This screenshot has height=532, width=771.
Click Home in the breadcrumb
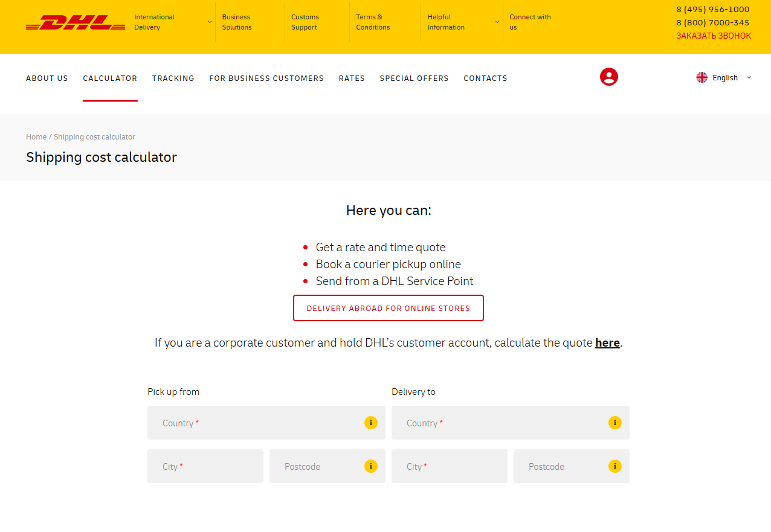point(36,137)
